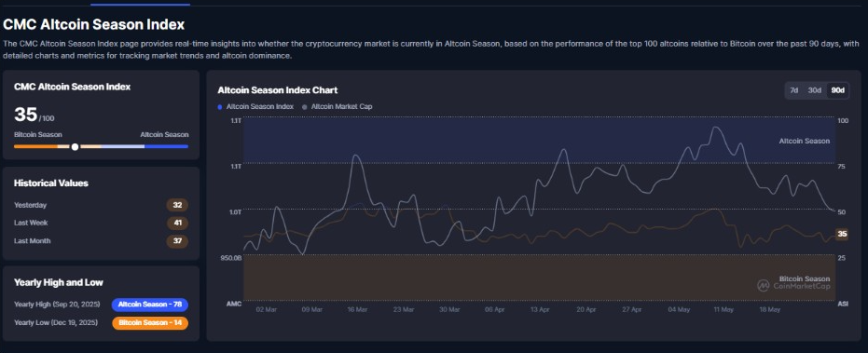
Task: Toggle Altcoin Season Index legend dot
Action: [x=220, y=106]
